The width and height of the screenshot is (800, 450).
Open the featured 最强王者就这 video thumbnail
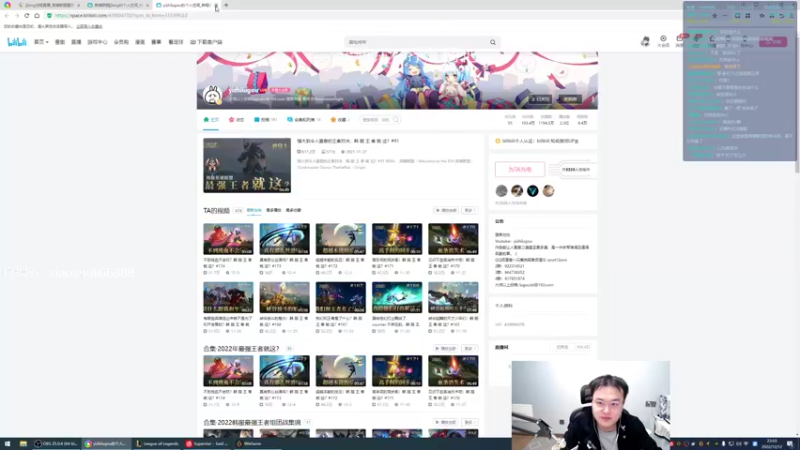pos(247,165)
